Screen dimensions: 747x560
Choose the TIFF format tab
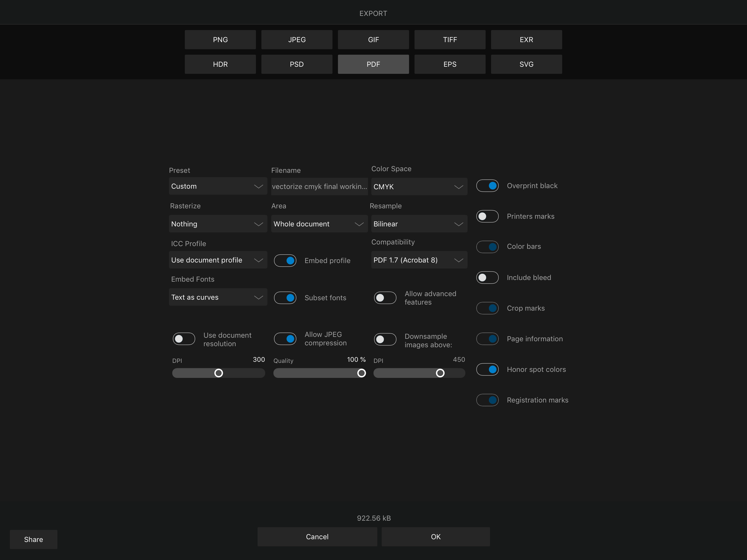point(450,40)
